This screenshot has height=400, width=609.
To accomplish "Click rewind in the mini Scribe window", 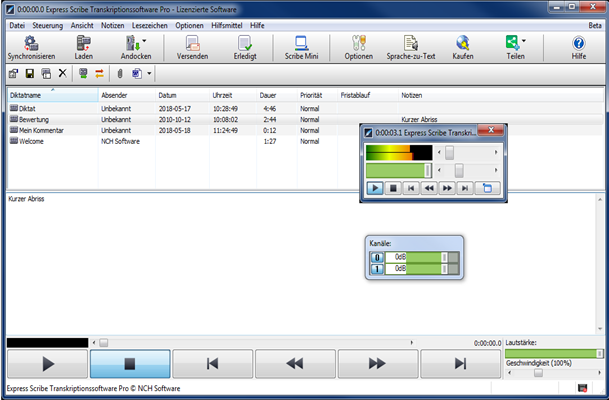I will coord(429,188).
